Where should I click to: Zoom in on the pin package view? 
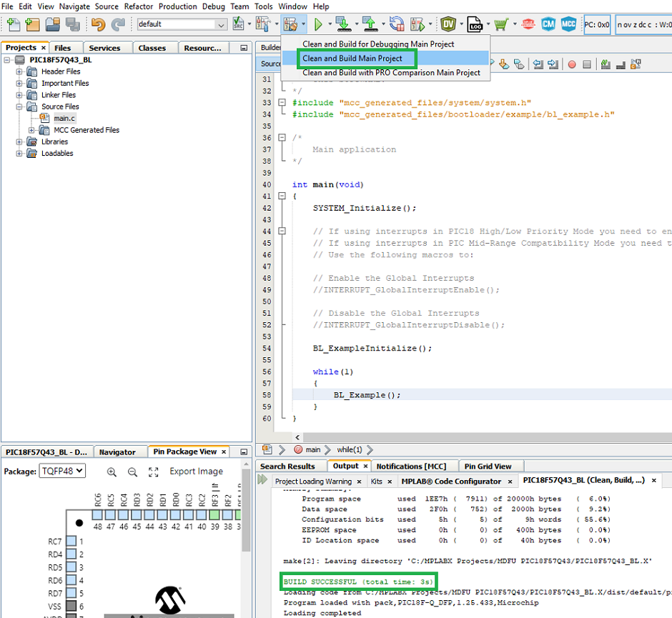pyautogui.click(x=112, y=472)
